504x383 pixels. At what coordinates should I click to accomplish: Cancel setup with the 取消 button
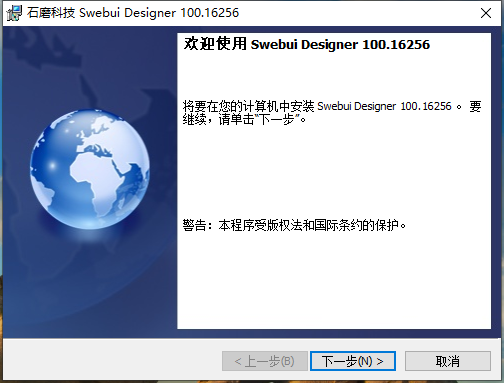(x=448, y=361)
